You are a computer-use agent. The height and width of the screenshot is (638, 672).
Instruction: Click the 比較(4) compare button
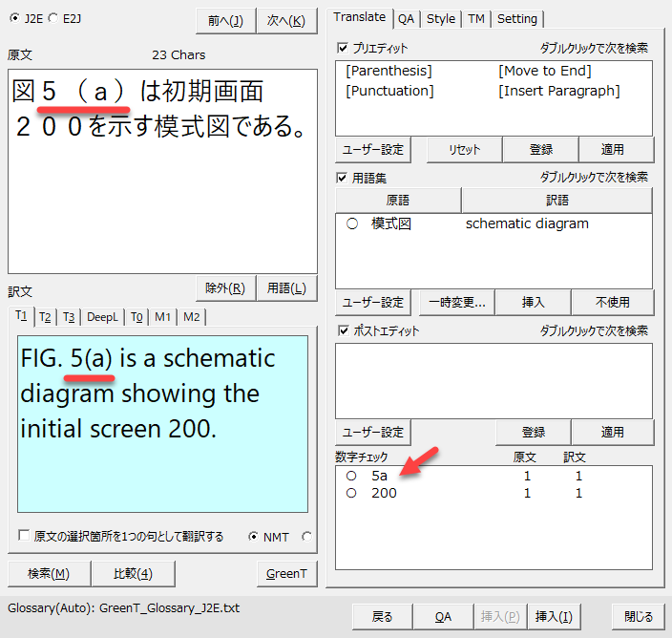click(x=133, y=574)
